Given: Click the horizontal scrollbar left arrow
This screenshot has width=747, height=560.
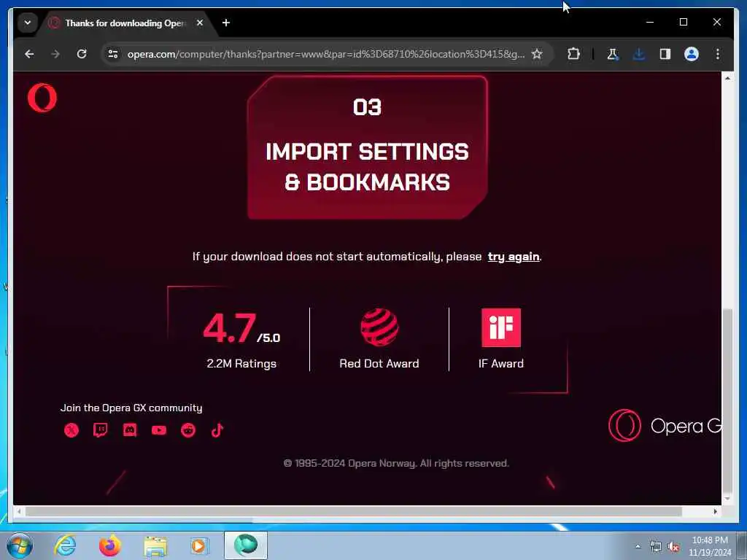Looking at the screenshot, I should click(19, 511).
